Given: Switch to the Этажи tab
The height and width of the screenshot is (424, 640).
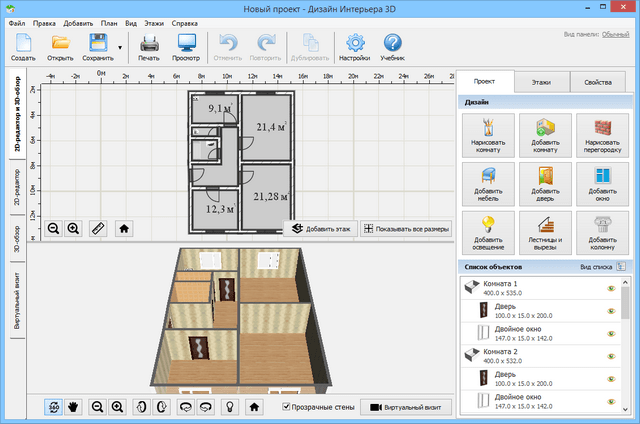Looking at the screenshot, I should coord(542,82).
